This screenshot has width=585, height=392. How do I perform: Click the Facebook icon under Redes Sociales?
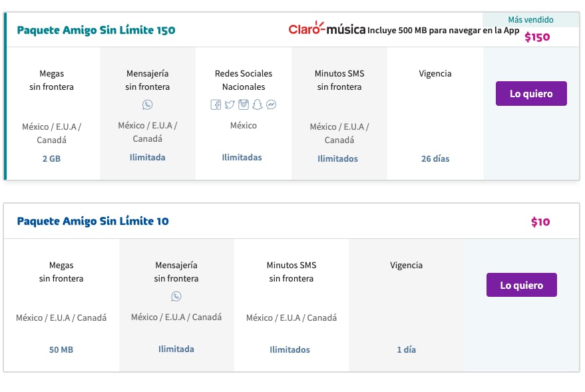click(216, 104)
